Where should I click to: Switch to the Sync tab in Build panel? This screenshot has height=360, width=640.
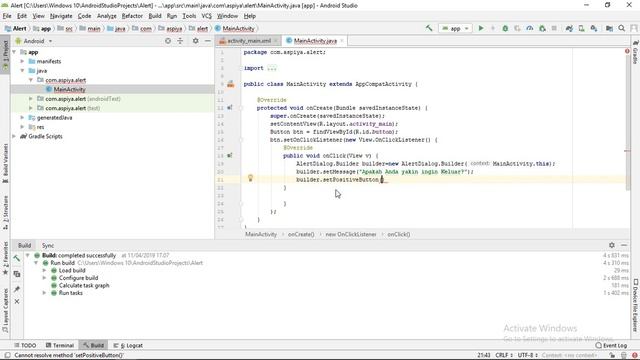[x=48, y=245]
